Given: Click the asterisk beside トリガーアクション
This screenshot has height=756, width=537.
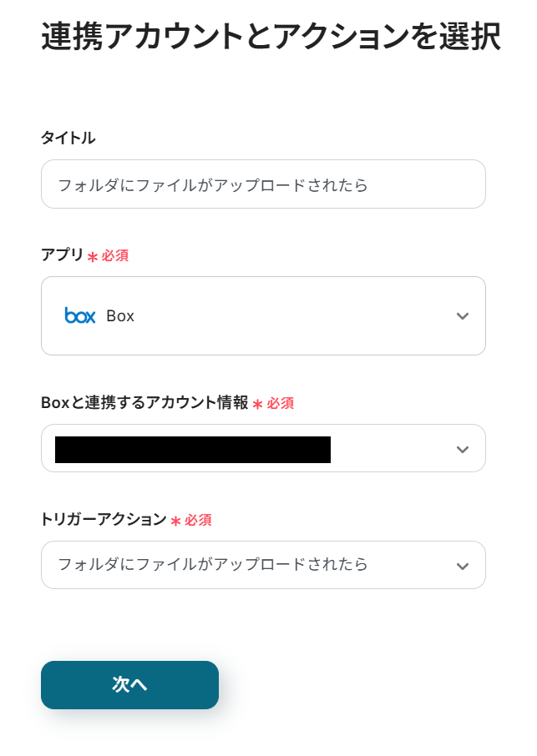Looking at the screenshot, I should click(x=175, y=521).
